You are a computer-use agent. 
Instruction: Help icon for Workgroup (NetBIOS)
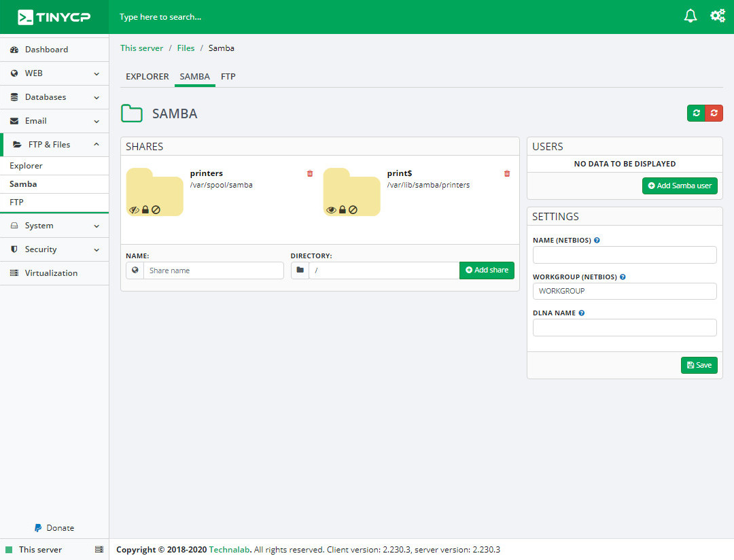(x=623, y=277)
